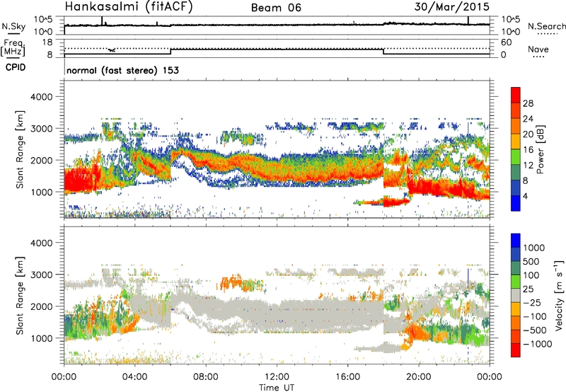Click the power colorbar label '28'

point(528,103)
